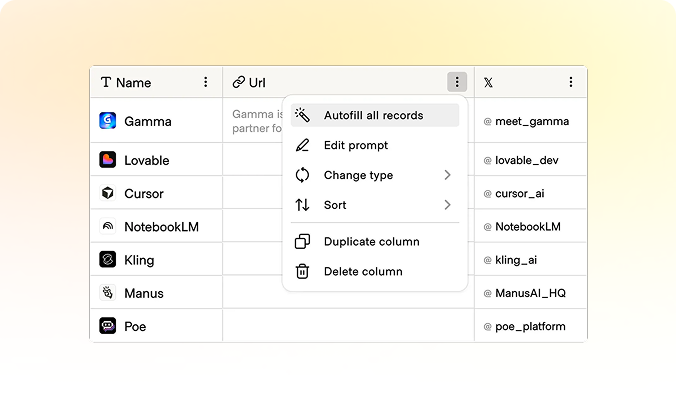Expand the Sort submenu arrow

[448, 204]
